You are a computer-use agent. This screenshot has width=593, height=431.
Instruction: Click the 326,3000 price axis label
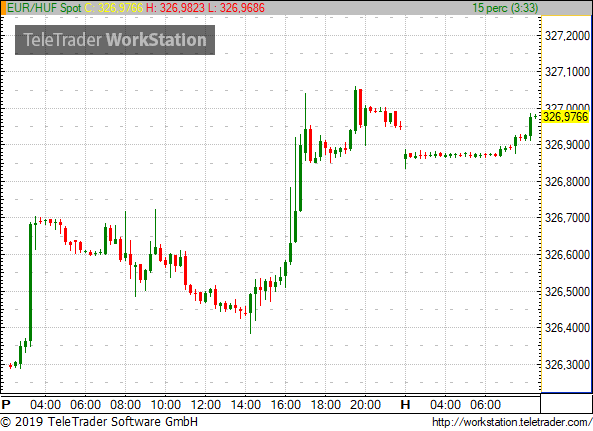coord(567,365)
